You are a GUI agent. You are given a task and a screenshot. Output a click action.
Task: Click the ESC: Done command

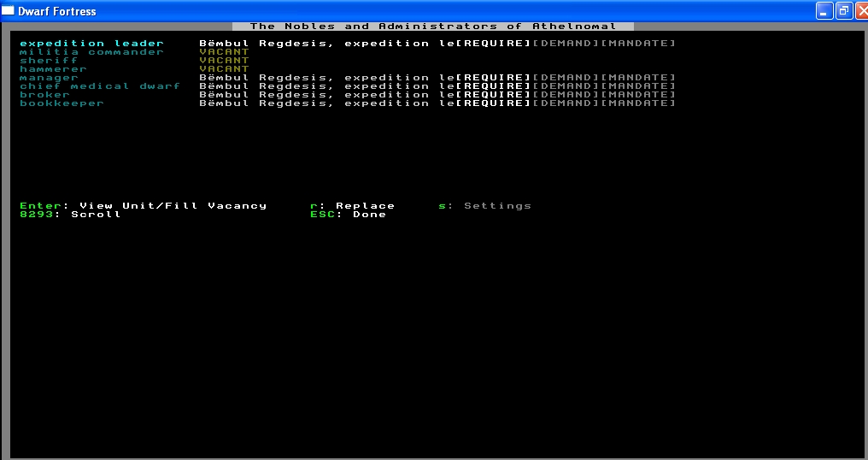349,215
